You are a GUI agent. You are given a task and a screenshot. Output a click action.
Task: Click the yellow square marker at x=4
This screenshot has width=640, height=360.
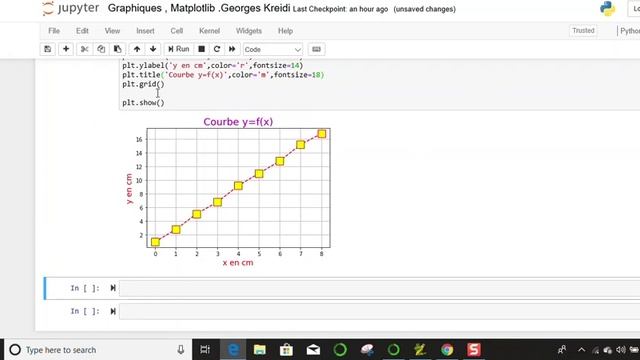238,186
